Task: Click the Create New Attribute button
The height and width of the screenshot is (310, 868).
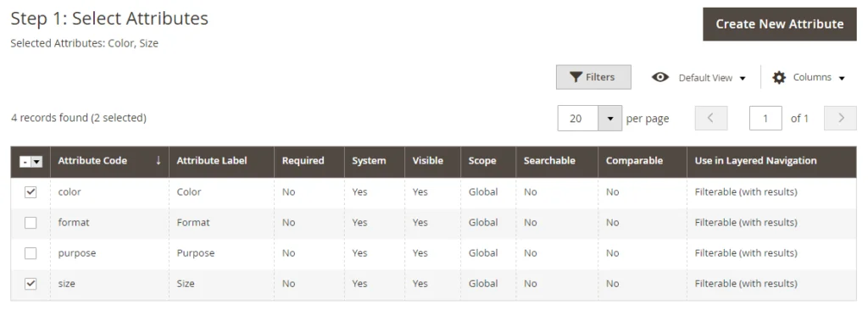Action: (x=780, y=24)
